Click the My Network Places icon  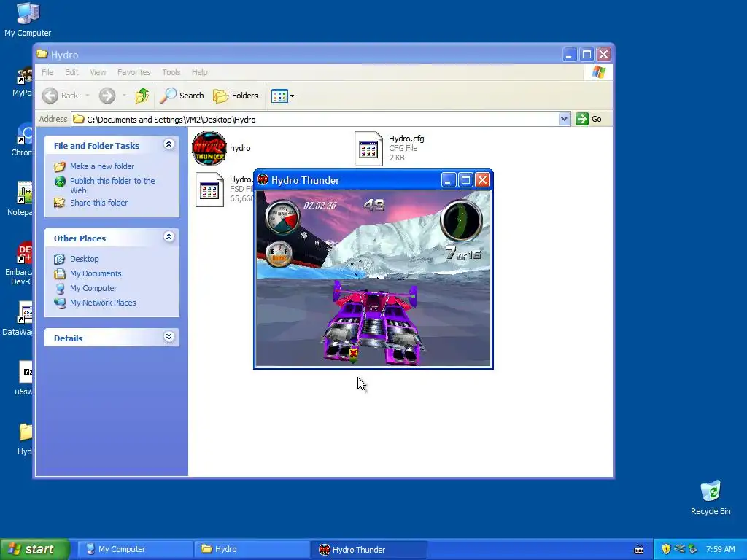point(60,303)
